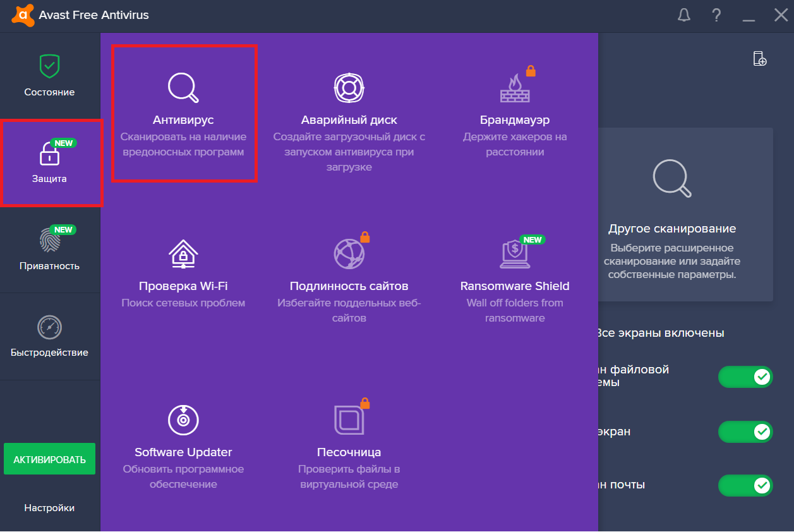794x532 pixels.
Task: Click the orange lock badge on Подлинность сайтов
Action: click(364, 237)
